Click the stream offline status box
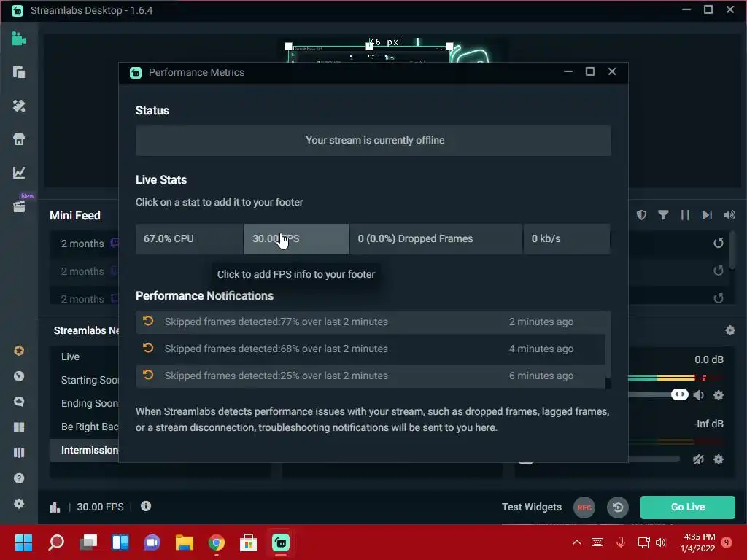 pyautogui.click(x=373, y=141)
